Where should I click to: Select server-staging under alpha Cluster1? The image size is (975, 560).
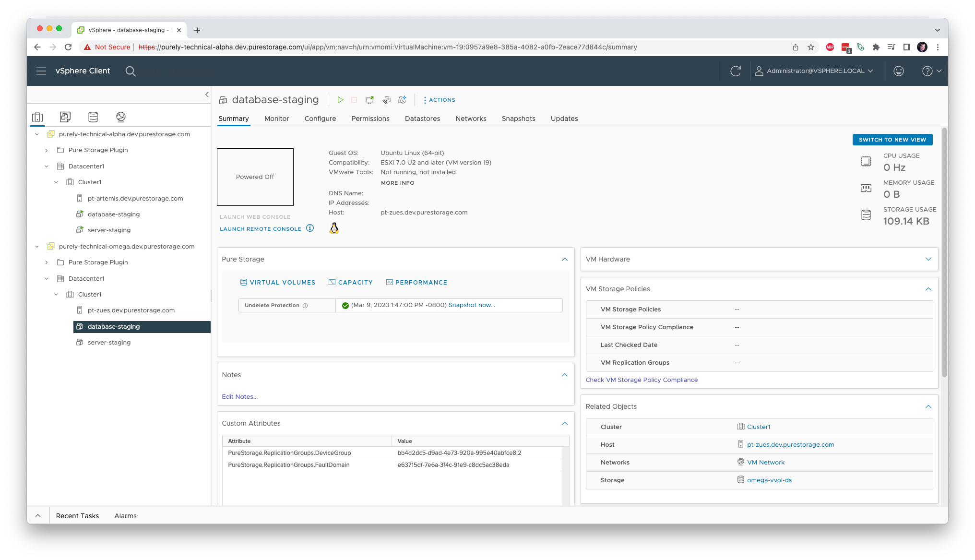click(x=109, y=230)
